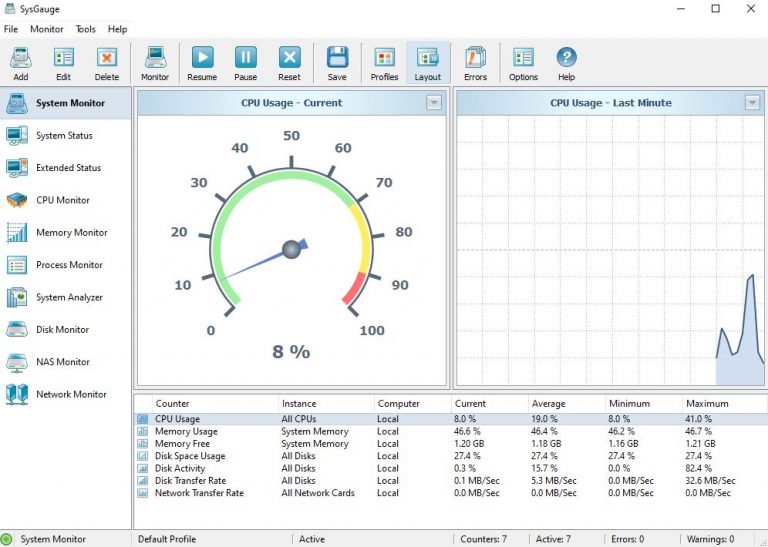Maximize the SysGauge window
This screenshot has height=547, width=768.
(x=716, y=8)
